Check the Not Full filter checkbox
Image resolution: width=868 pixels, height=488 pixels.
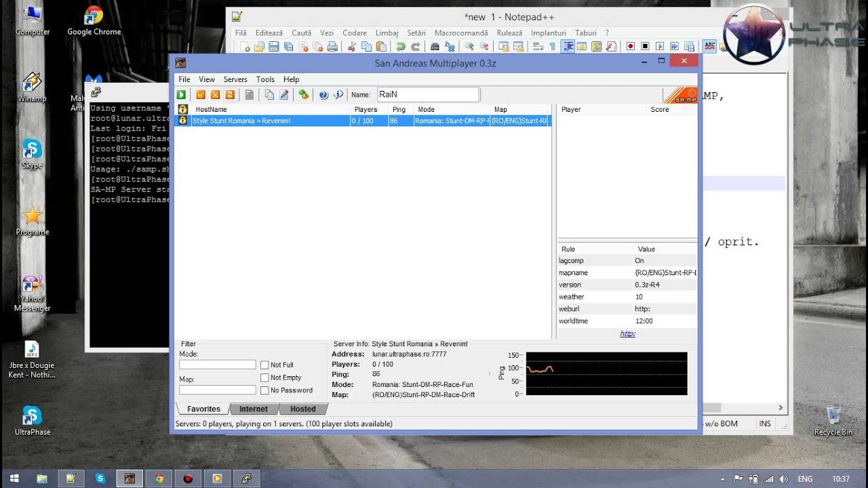click(264, 365)
